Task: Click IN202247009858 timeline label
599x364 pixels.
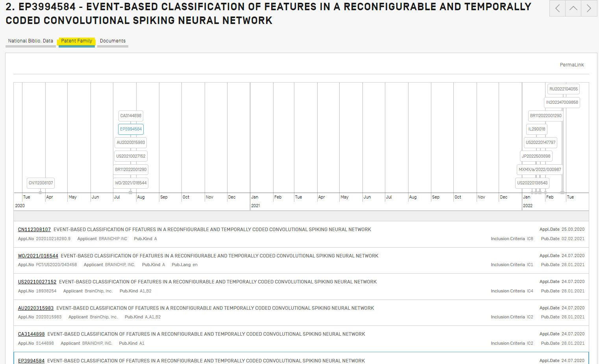Action: [562, 102]
